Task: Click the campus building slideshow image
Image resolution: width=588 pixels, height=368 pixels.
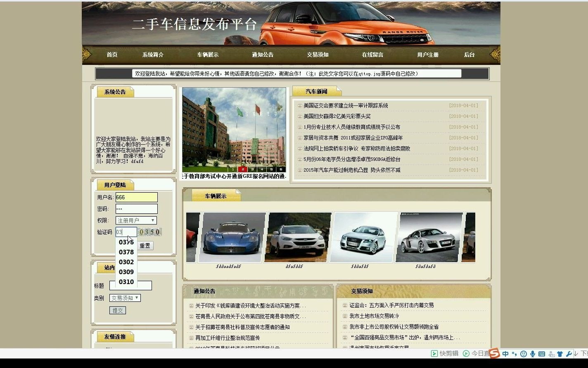Action: coord(234,129)
